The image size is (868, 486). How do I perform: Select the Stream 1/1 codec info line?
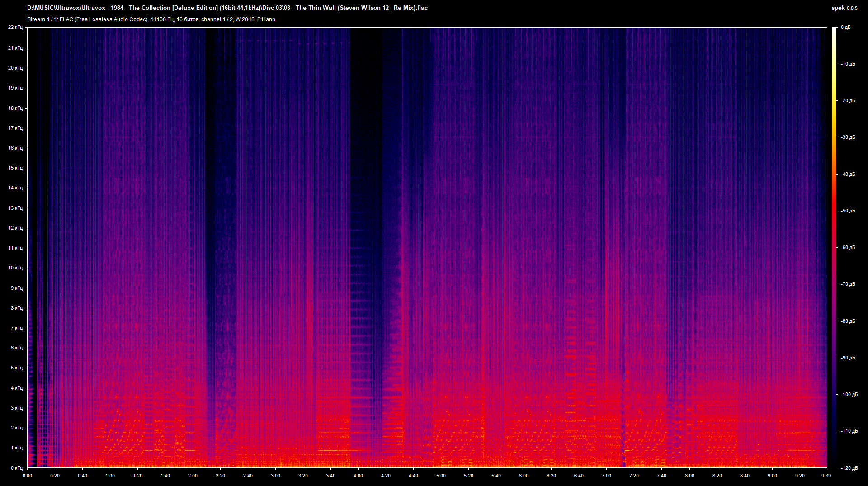pos(151,19)
